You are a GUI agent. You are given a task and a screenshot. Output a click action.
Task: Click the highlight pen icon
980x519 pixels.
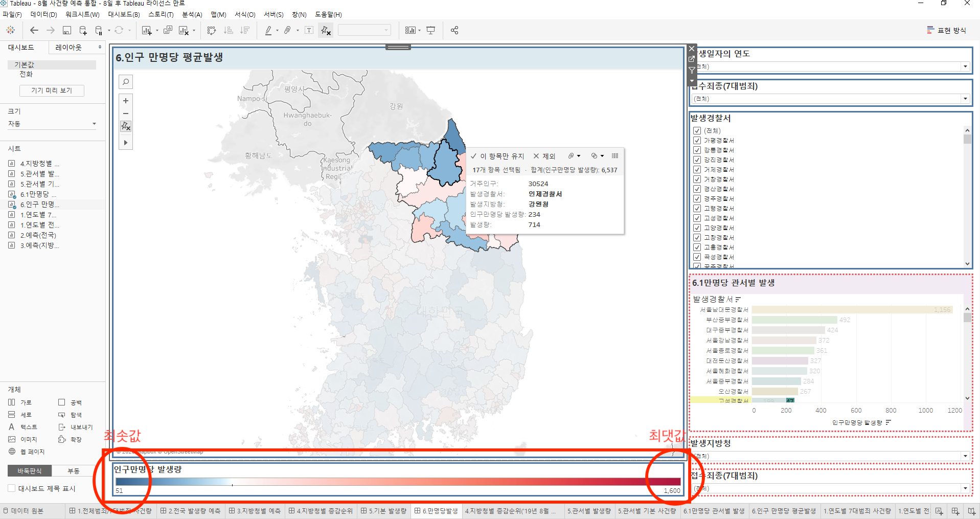point(268,30)
